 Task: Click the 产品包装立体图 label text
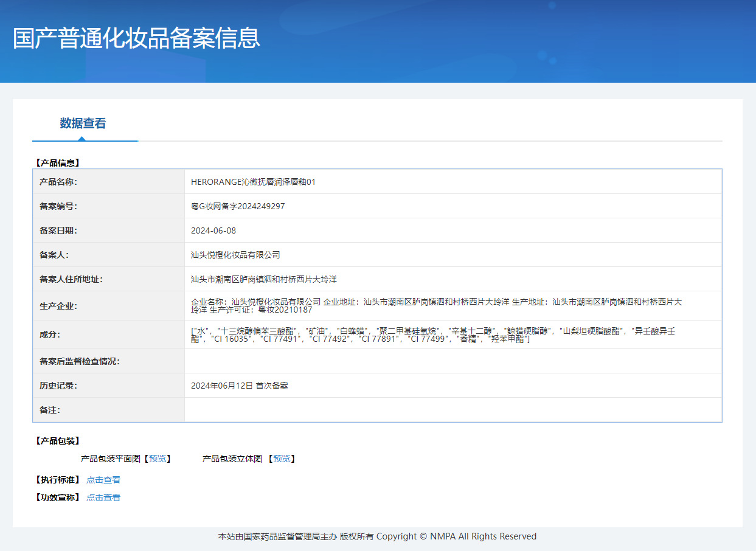(232, 459)
